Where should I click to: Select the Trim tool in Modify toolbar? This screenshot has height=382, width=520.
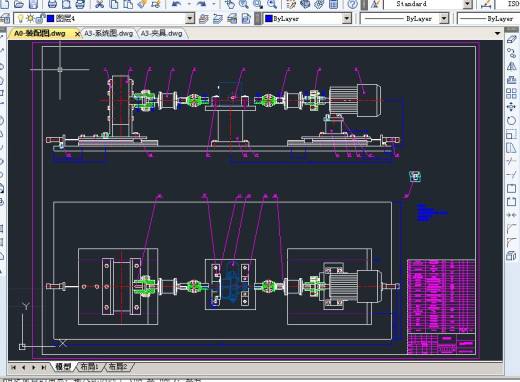click(511, 161)
